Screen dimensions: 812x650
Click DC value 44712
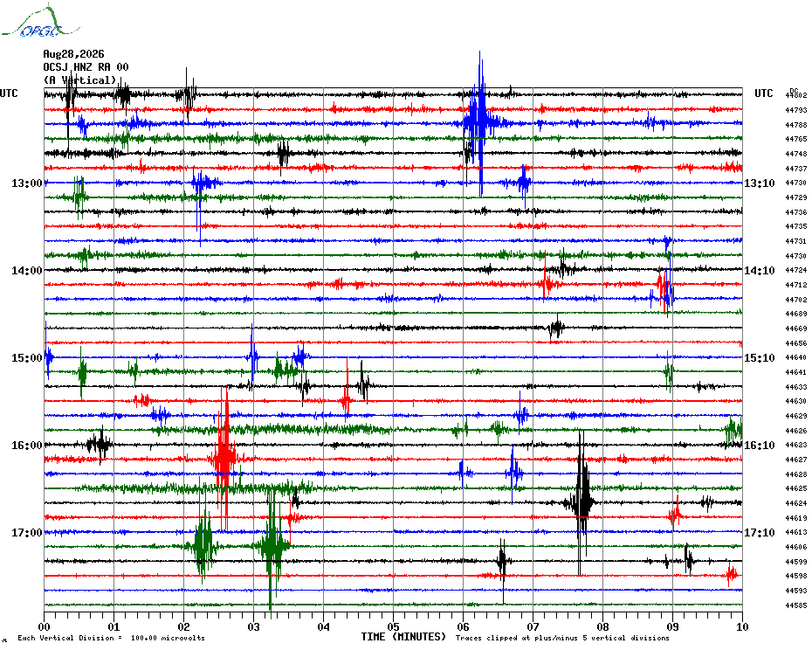coord(796,285)
